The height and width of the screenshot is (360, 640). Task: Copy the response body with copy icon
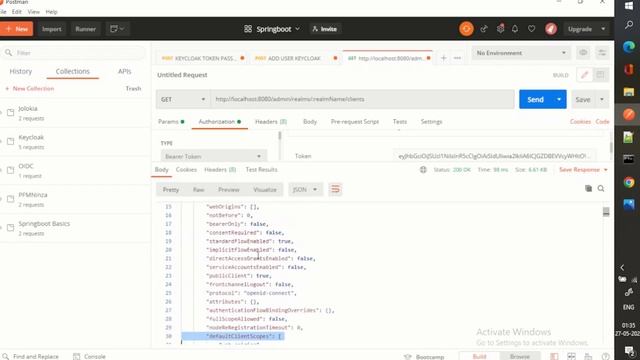pos(588,189)
